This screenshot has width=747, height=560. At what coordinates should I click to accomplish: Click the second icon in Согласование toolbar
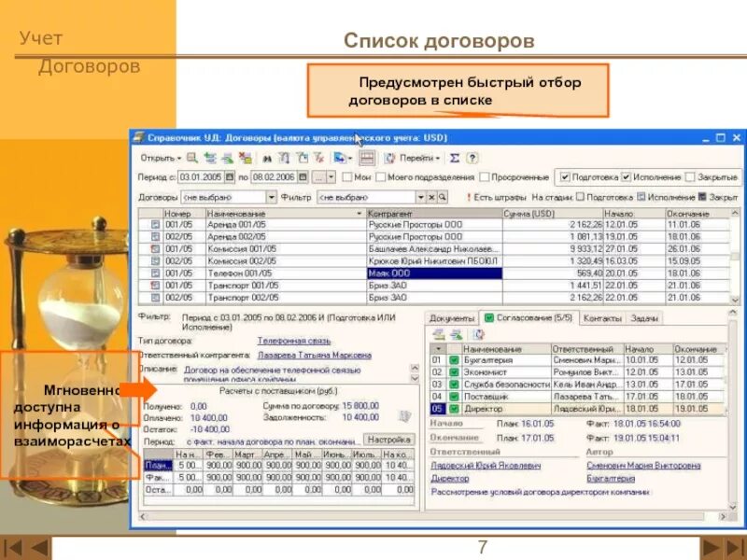456,334
